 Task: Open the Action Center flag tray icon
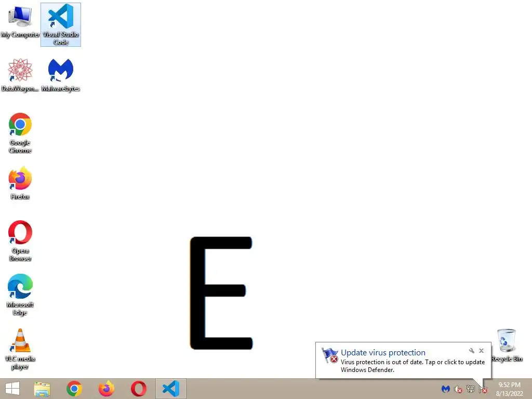point(483,390)
